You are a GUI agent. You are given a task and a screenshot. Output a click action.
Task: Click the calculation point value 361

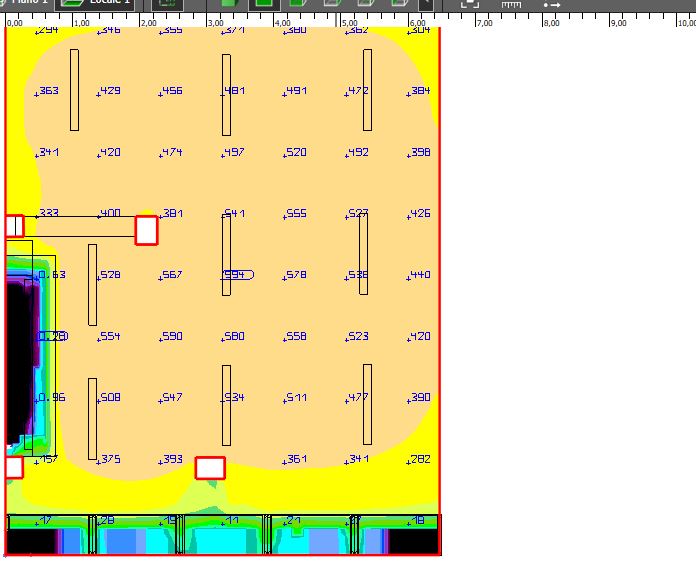tap(296, 459)
